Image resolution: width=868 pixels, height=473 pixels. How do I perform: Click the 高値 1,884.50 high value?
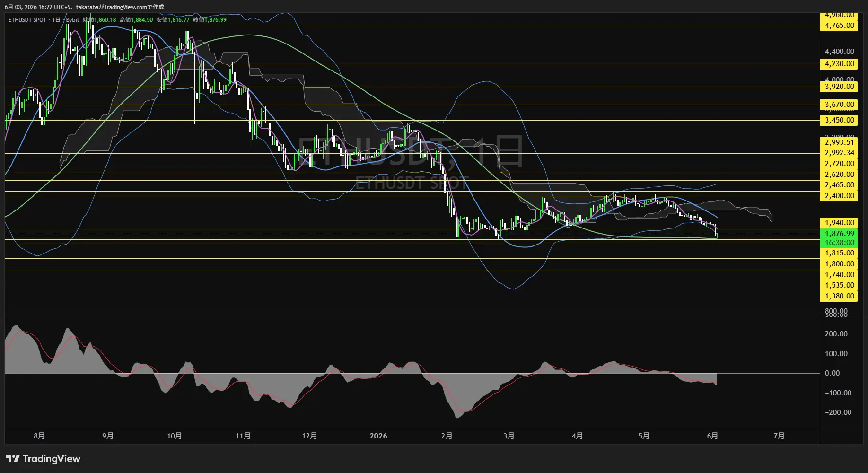[136, 20]
